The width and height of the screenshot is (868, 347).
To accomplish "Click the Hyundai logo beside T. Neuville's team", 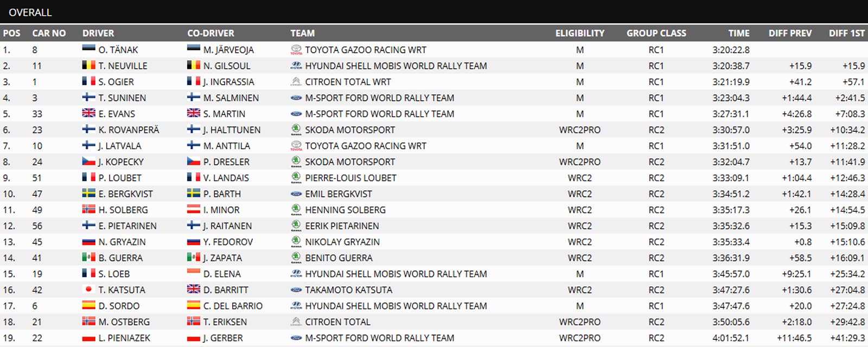I will (x=296, y=66).
